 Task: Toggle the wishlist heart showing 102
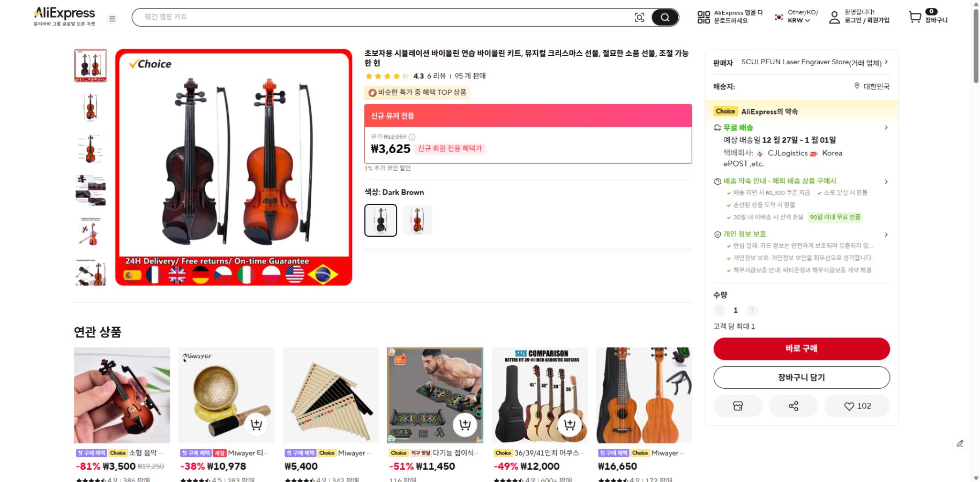tap(857, 406)
